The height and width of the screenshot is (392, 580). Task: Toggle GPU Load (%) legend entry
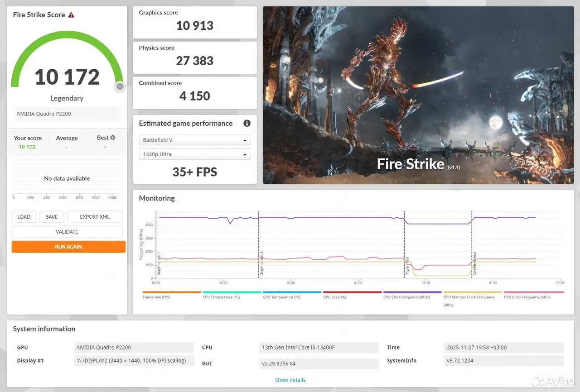pos(352,295)
